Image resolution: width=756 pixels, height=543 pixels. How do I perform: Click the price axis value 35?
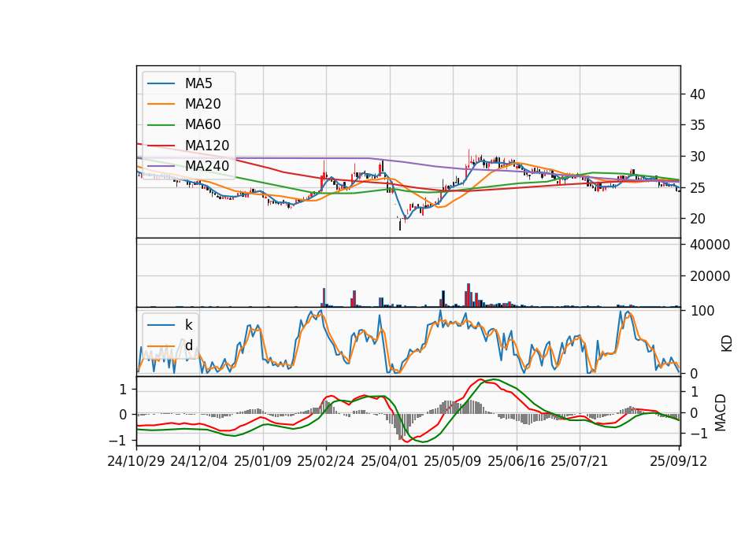point(697,125)
